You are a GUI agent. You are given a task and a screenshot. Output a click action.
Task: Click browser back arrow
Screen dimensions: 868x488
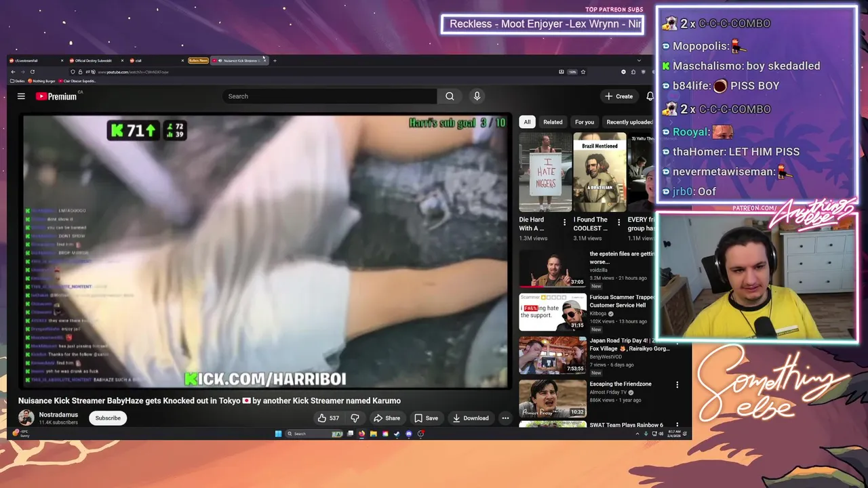pyautogui.click(x=13, y=72)
